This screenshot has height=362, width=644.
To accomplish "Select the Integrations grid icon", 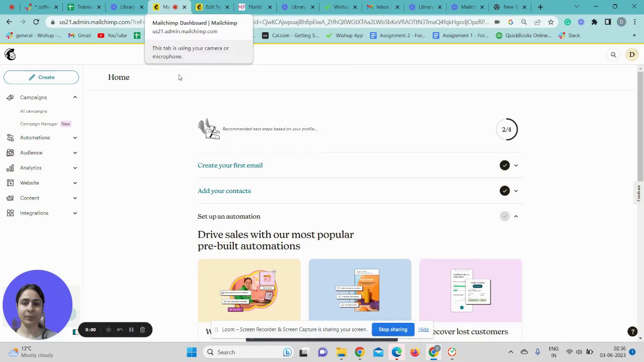I will (x=10, y=213).
